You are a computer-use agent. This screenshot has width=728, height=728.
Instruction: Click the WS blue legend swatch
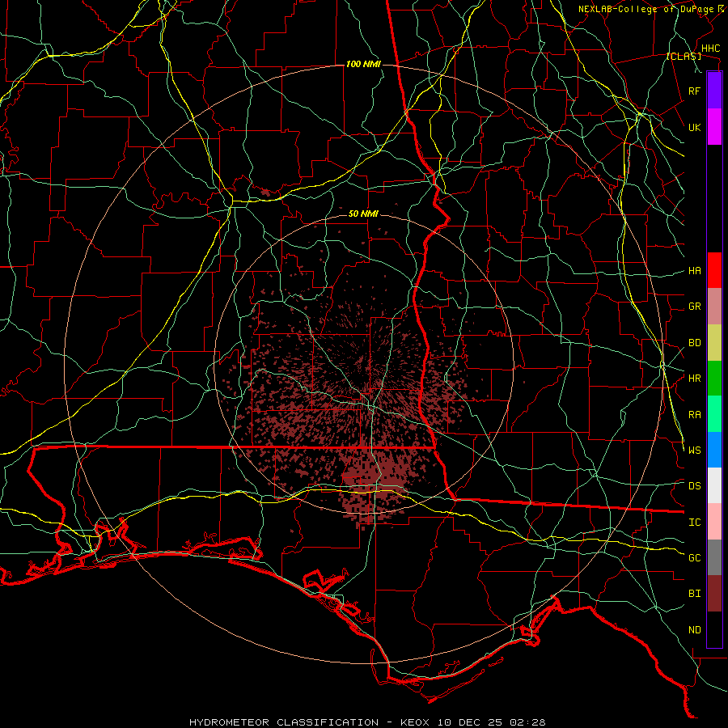point(714,450)
